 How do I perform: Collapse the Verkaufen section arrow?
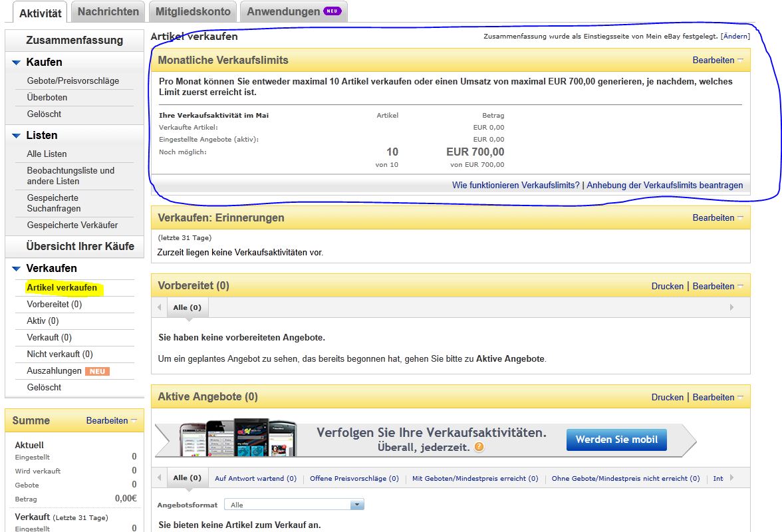(16, 269)
